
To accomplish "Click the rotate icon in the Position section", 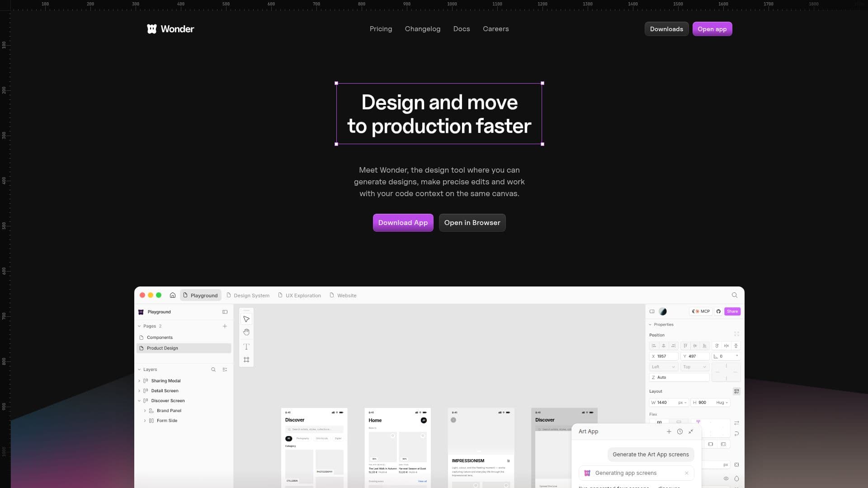I will [x=717, y=346].
